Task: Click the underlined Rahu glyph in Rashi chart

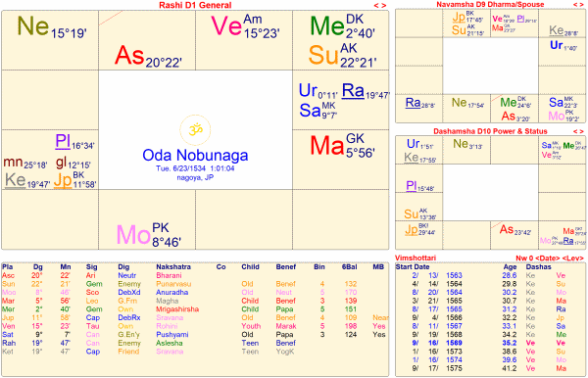Action: click(353, 91)
